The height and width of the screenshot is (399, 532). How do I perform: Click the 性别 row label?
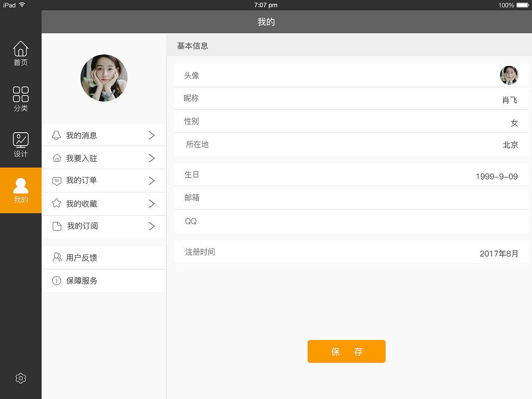(192, 121)
